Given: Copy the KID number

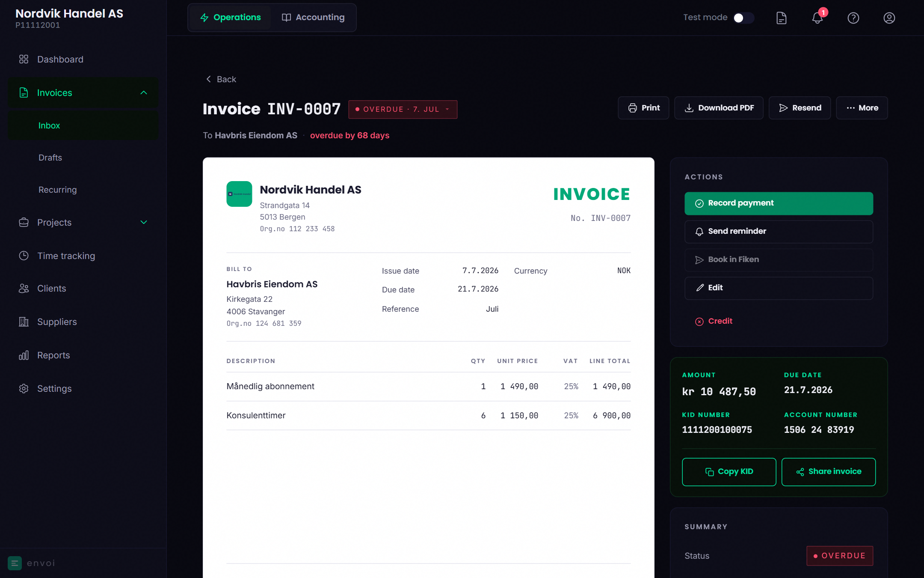Looking at the screenshot, I should tap(729, 472).
